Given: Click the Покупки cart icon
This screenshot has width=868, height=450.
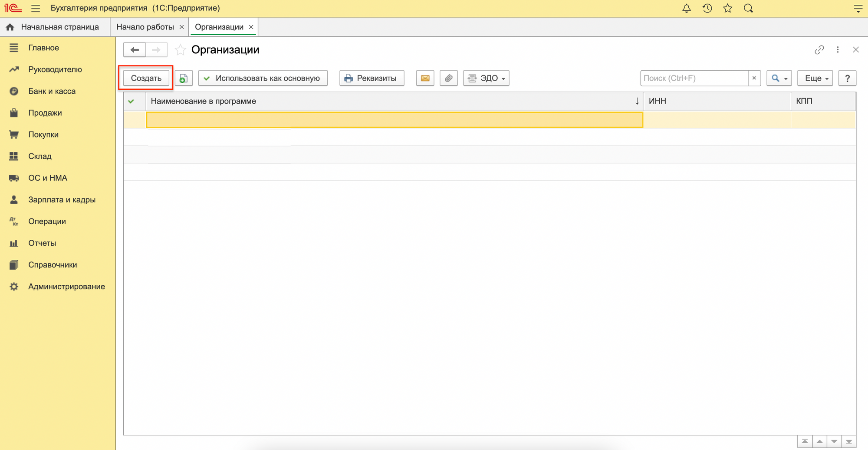Looking at the screenshot, I should click(x=14, y=134).
